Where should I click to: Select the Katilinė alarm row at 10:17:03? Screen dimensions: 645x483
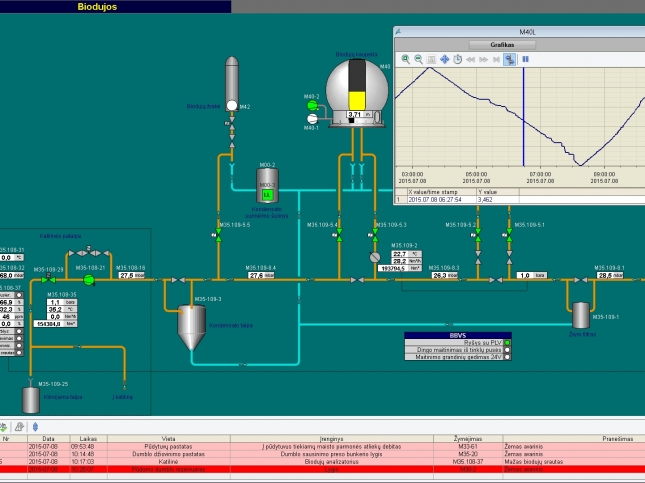322,462
